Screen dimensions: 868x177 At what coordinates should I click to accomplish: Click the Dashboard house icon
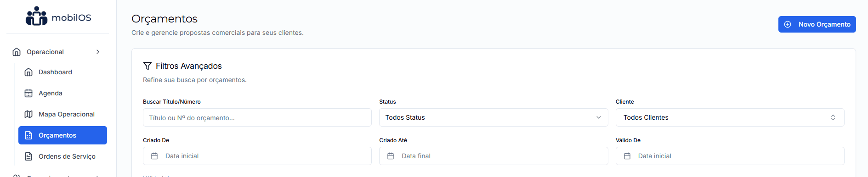click(x=28, y=72)
